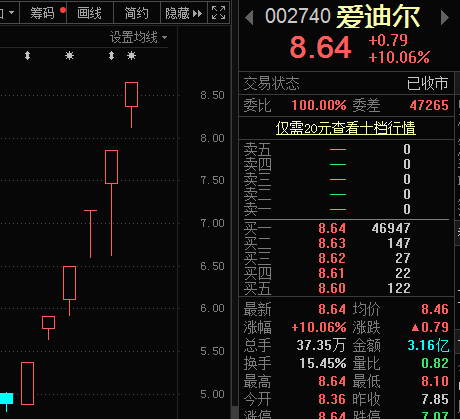Click the 6.50 price axis label
The height and width of the screenshot is (419, 460).
[x=212, y=266]
